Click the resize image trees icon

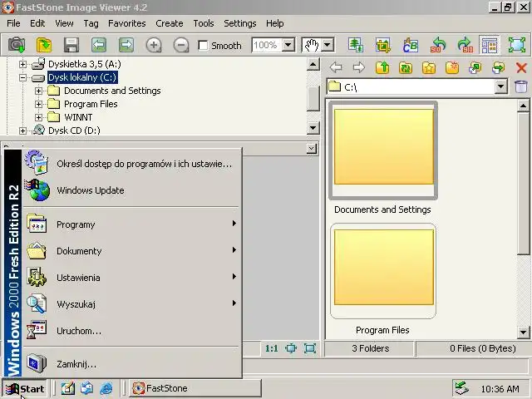(x=356, y=45)
